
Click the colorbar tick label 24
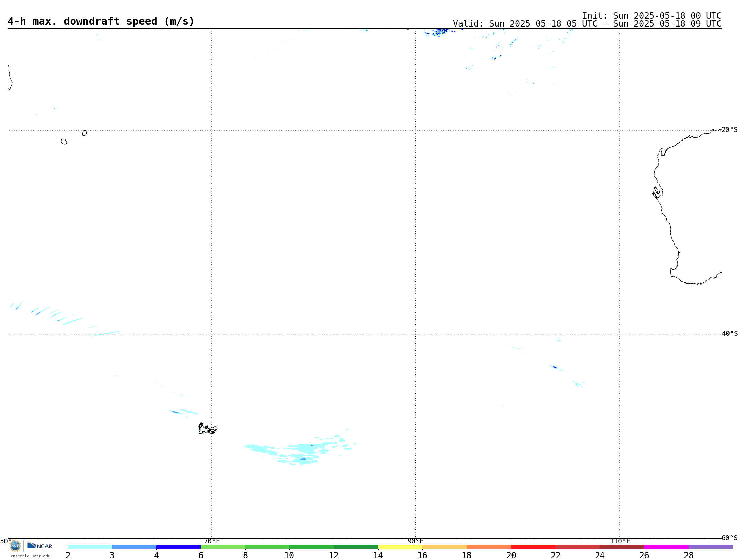[x=600, y=555]
